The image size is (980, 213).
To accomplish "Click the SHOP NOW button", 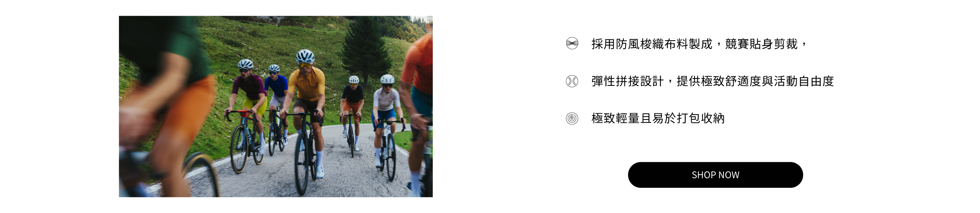I will coord(715,175).
